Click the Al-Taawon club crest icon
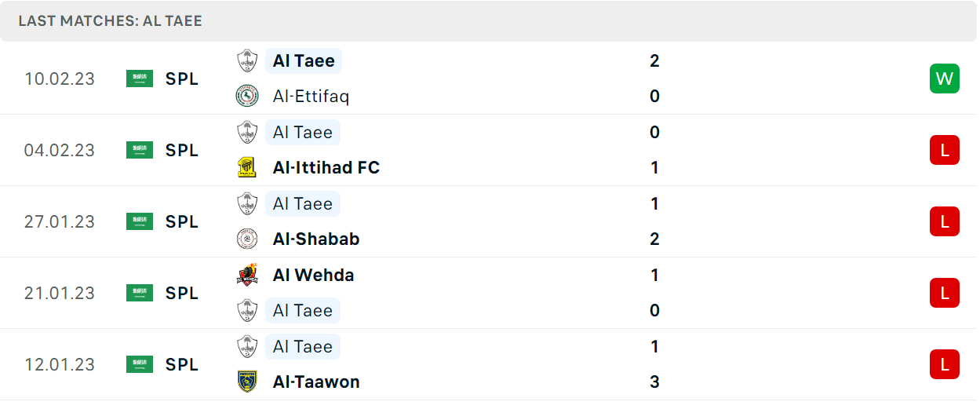980x409 pixels. pos(247,382)
